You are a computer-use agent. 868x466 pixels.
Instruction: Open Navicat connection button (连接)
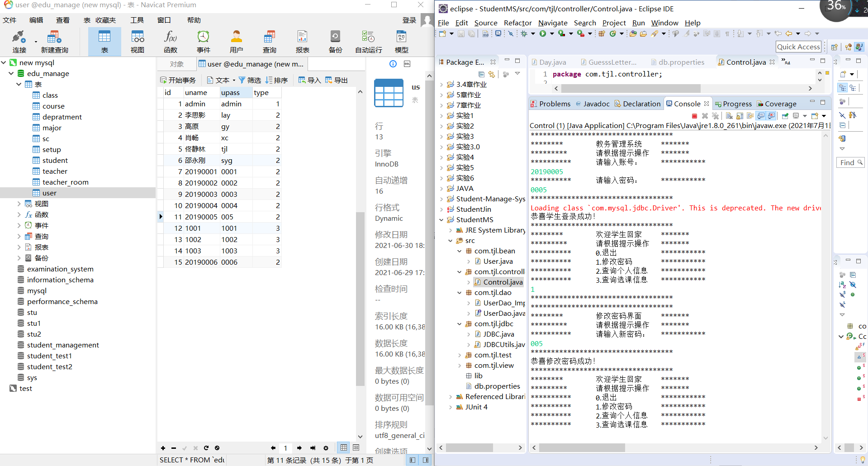19,41
